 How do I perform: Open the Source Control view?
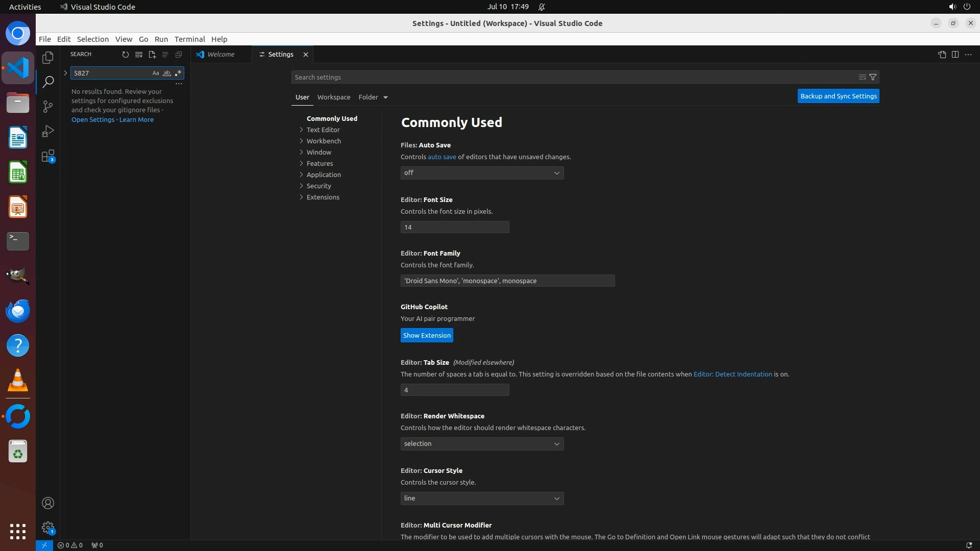48,106
